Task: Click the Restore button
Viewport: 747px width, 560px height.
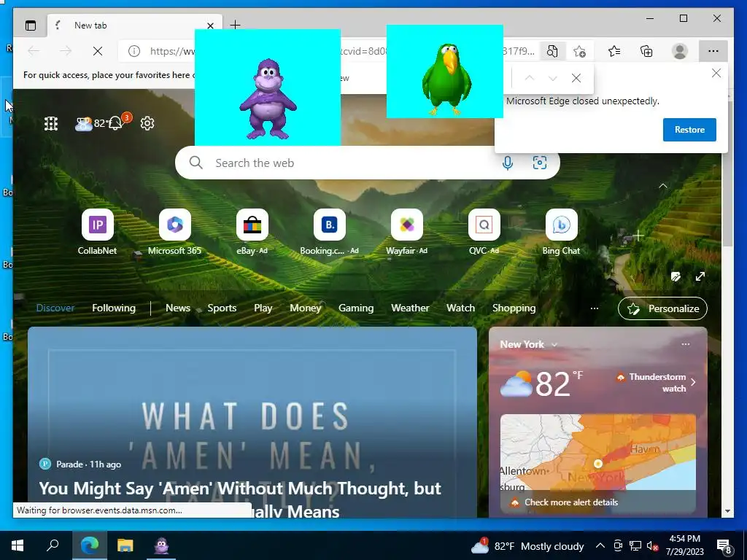Action: pyautogui.click(x=689, y=130)
